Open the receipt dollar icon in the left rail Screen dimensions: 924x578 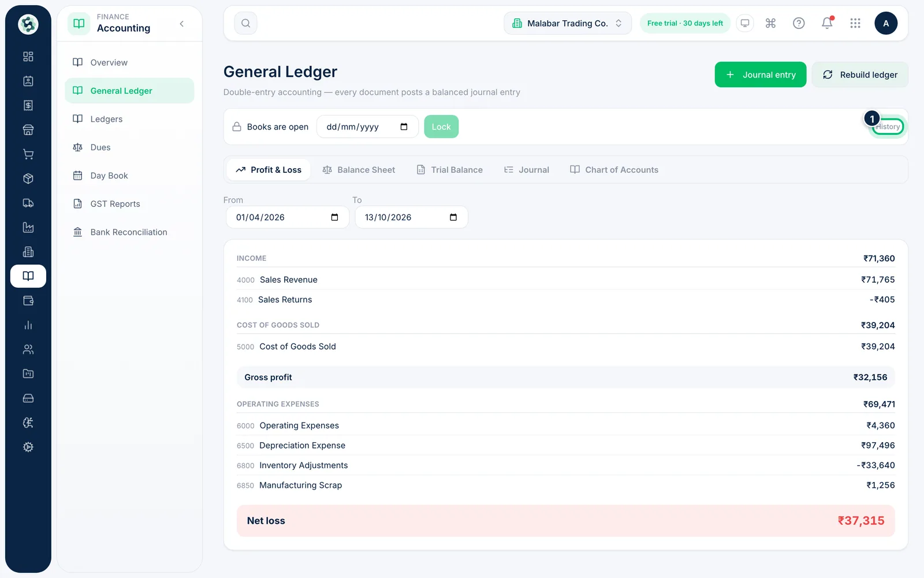[28, 105]
